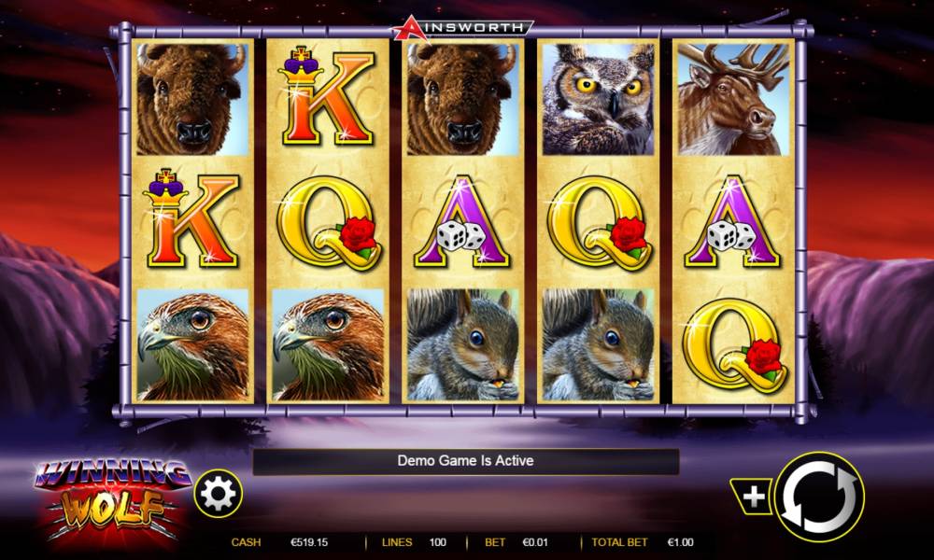Select the owl symbol on reel four
934x560 pixels.
click(598, 99)
